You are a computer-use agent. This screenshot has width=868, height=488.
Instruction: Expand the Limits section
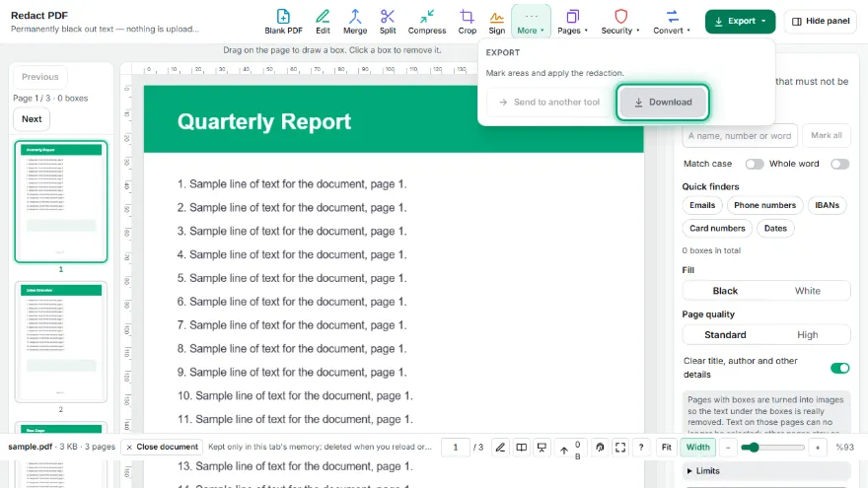(x=766, y=471)
